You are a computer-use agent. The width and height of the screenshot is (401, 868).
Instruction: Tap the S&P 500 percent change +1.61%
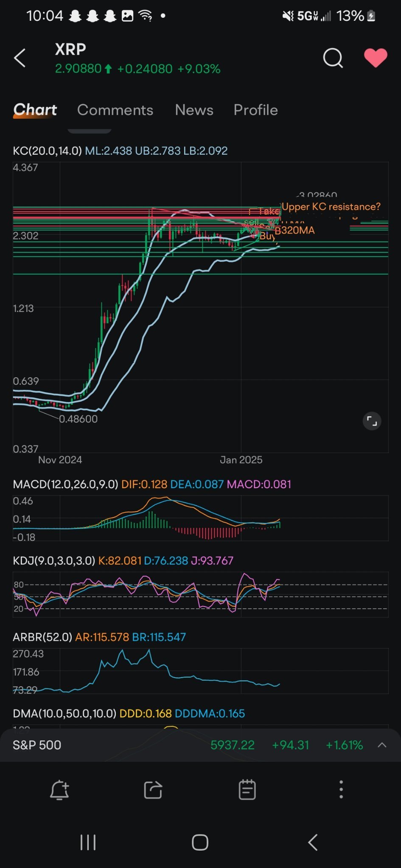coord(344,745)
